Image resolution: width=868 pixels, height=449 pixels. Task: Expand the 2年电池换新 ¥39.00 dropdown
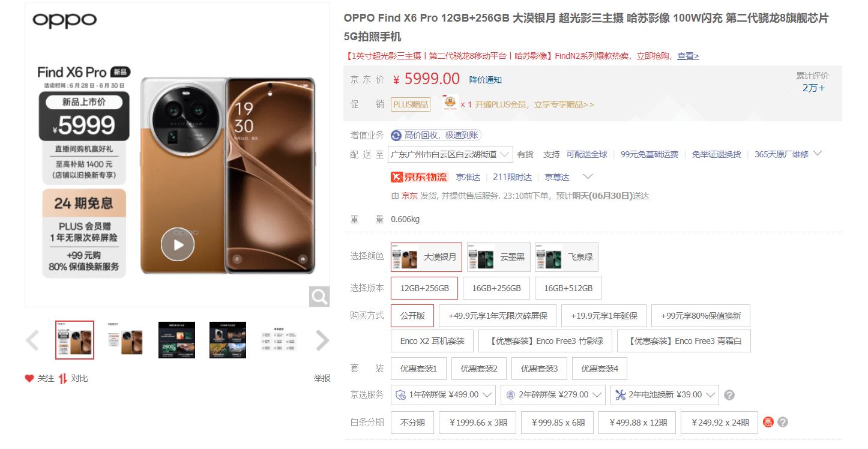point(665,395)
